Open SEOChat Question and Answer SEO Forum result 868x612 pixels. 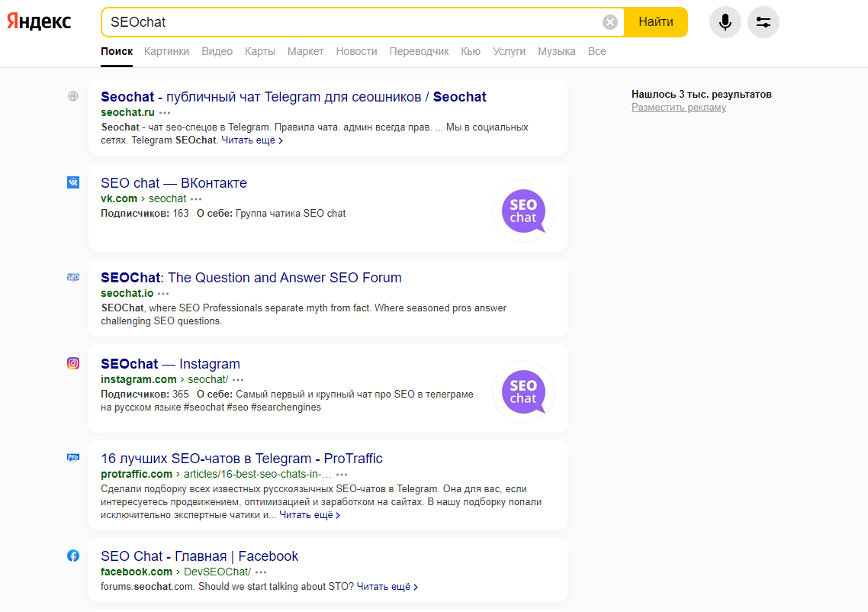(251, 278)
